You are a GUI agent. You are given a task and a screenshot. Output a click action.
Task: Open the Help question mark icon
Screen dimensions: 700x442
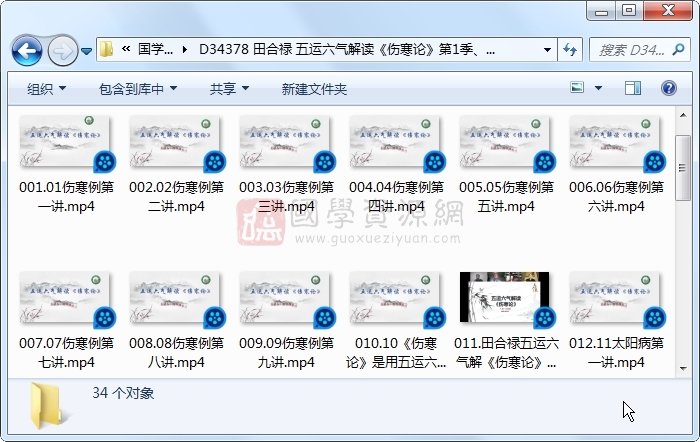tap(669, 88)
